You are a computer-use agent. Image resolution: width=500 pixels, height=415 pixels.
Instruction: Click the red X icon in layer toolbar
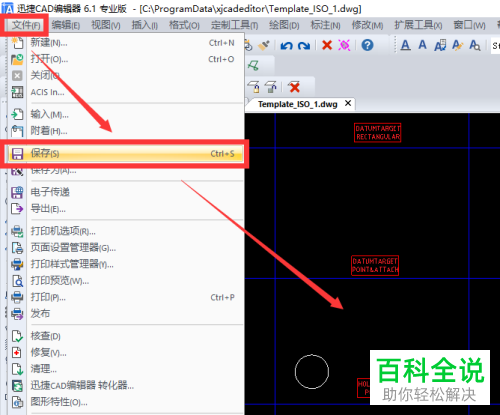[x=295, y=87]
